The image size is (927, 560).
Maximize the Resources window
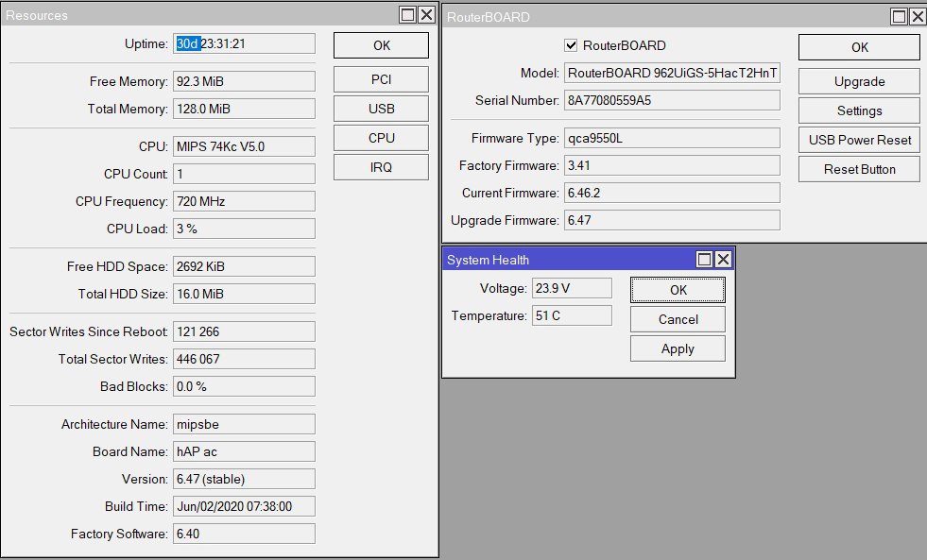[x=408, y=15]
